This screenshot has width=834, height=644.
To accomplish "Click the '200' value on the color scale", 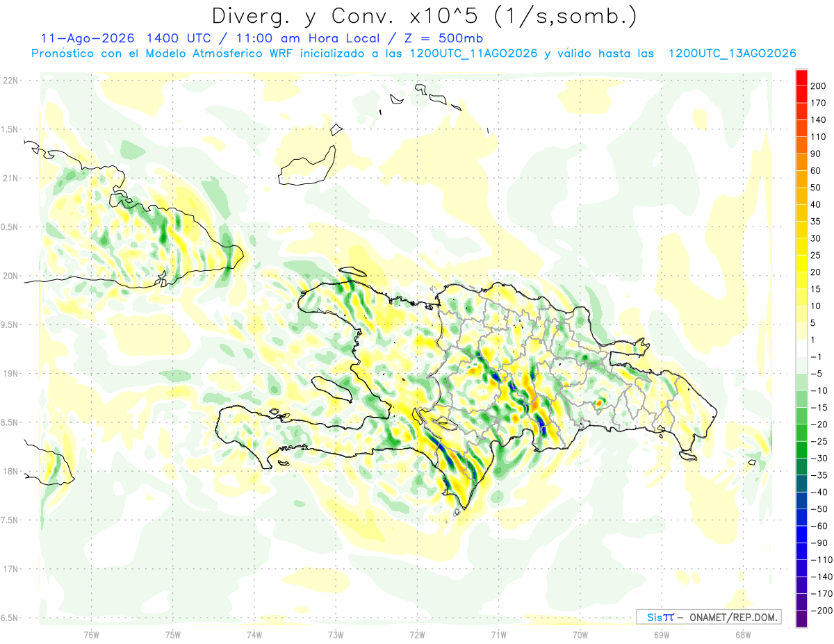I will pos(819,86).
